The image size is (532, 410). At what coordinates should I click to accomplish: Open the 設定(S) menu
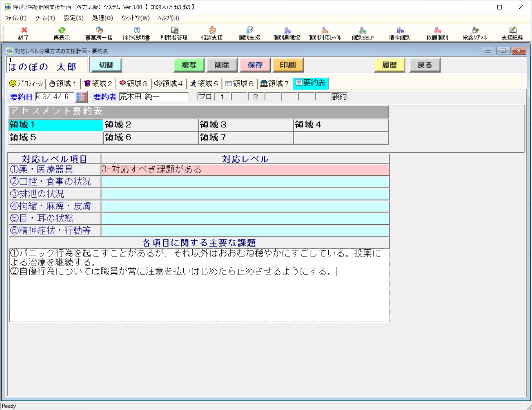(73, 18)
